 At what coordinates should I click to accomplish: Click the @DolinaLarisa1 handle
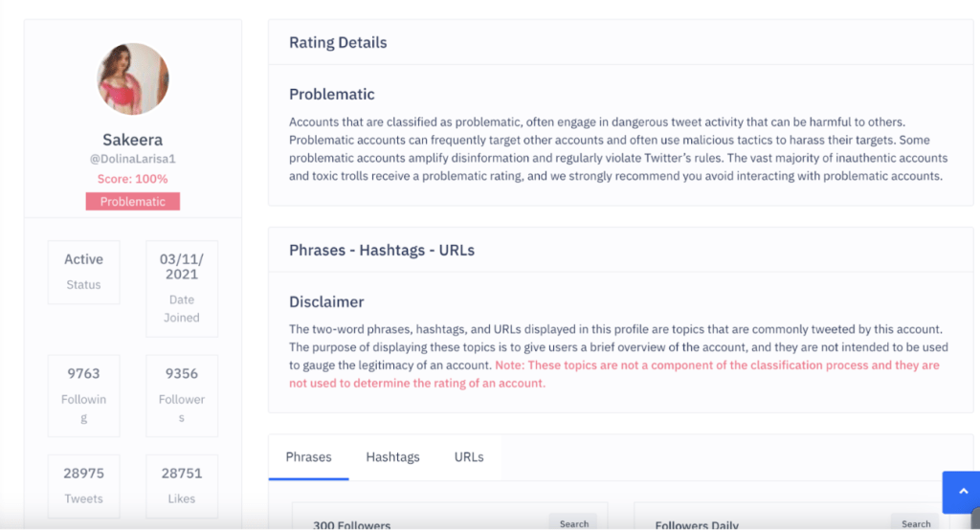click(133, 160)
